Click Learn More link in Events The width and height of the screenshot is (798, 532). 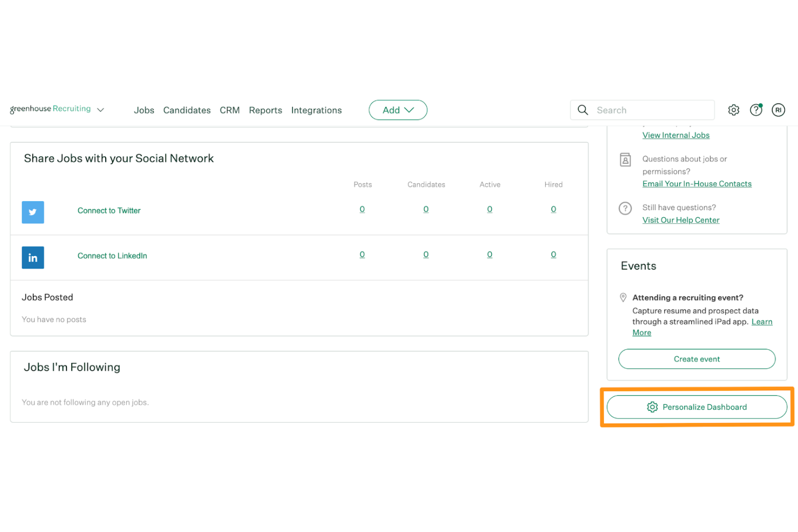click(x=762, y=322)
